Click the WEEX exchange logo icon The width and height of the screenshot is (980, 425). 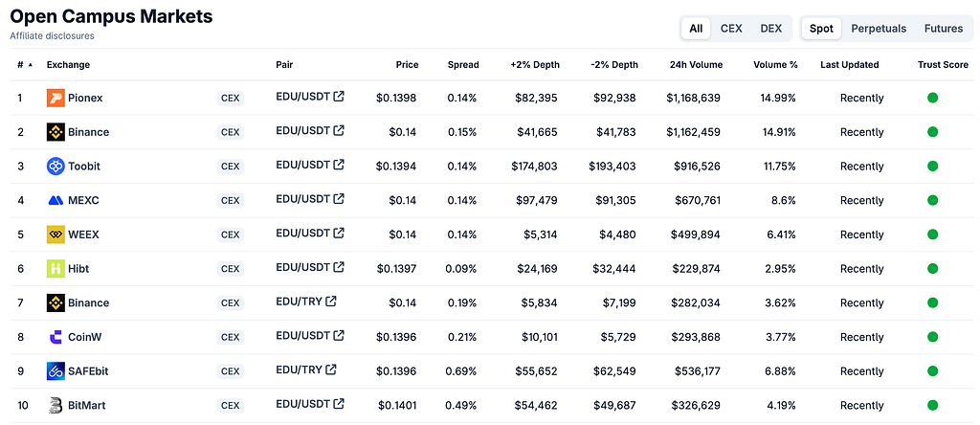coord(56,235)
